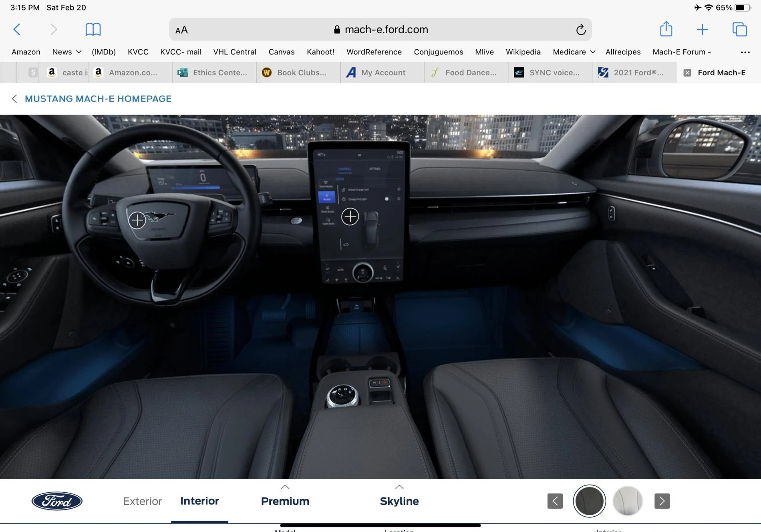Expand the Premium model selector
This screenshot has height=532, width=761.
point(285,497)
